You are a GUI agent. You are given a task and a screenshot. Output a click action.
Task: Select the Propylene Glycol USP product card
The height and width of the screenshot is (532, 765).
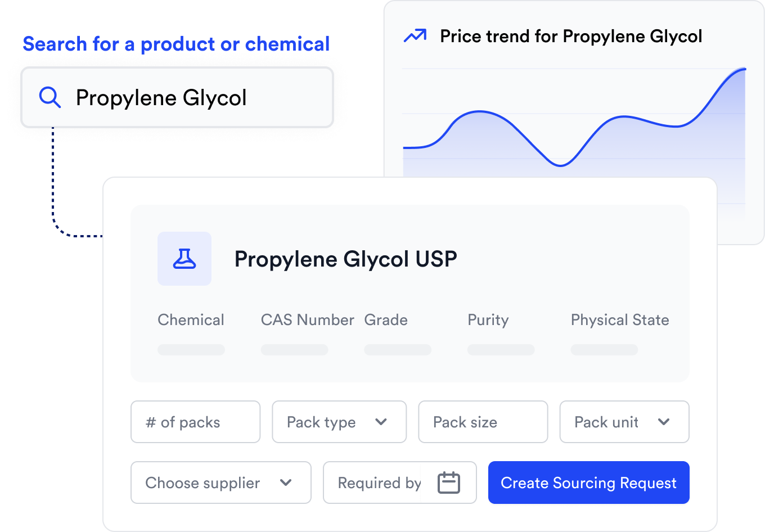409,292
